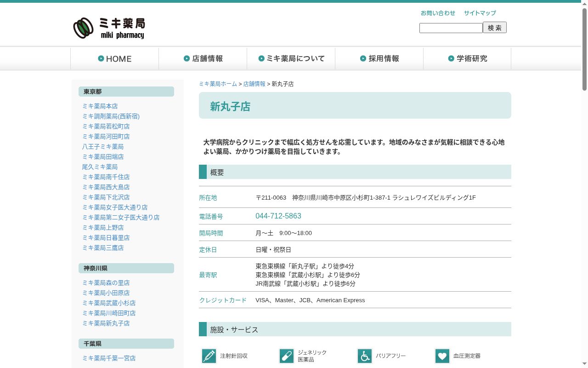The width and height of the screenshot is (588, 368).
Task: Open the HOME navigation tab
Action: (114, 58)
